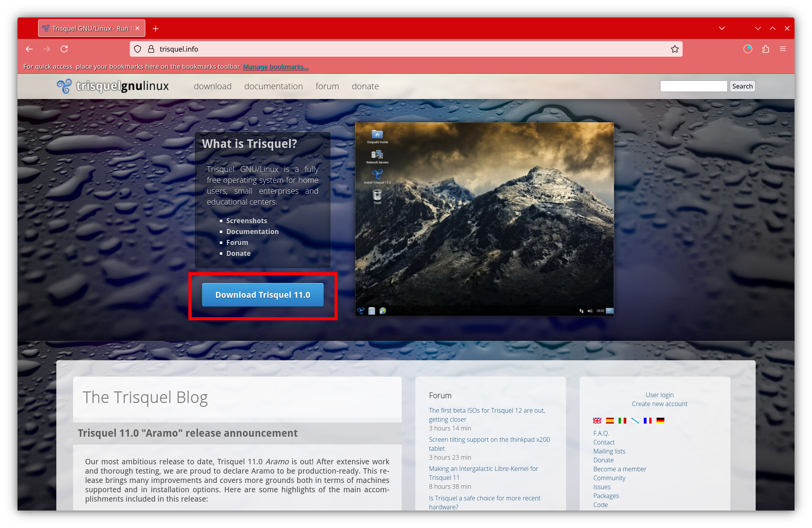This screenshot has height=528, width=812.
Task: Select the Italian flag
Action: click(x=622, y=420)
